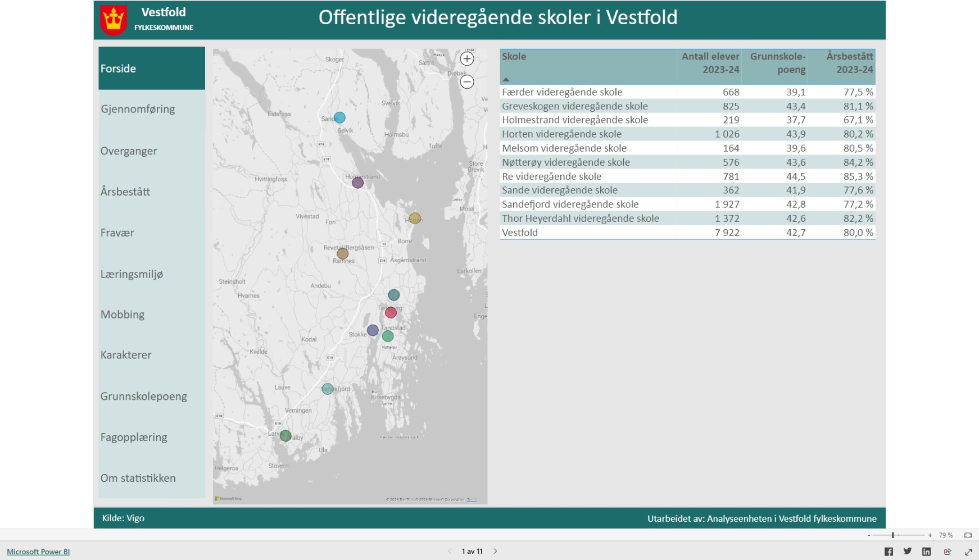Share report on Twitter
The width and height of the screenshot is (979, 560).
908,552
